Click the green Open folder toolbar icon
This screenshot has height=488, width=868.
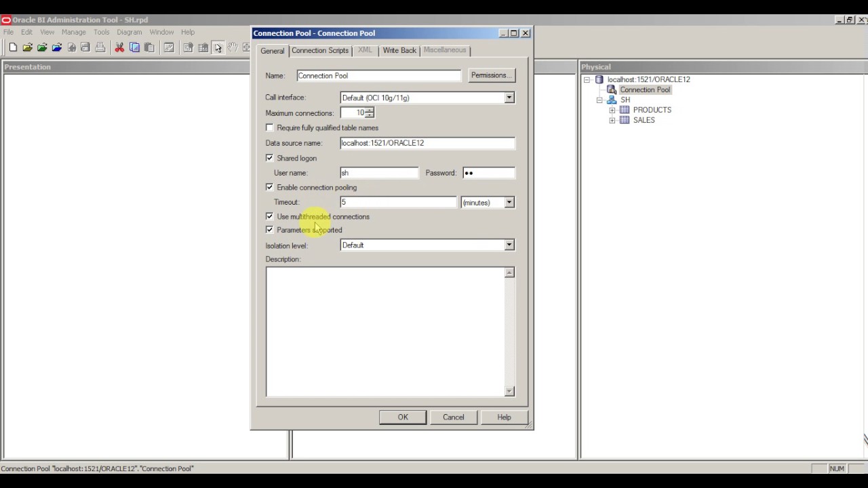pyautogui.click(x=42, y=47)
